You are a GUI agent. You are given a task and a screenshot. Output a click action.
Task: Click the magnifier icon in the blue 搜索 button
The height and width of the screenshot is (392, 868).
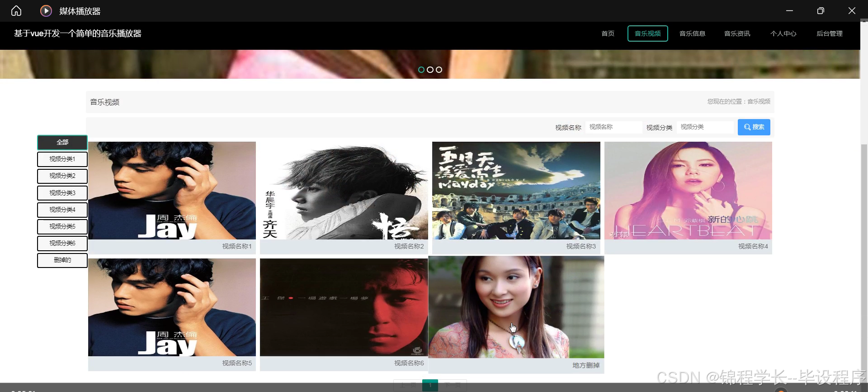pyautogui.click(x=747, y=127)
